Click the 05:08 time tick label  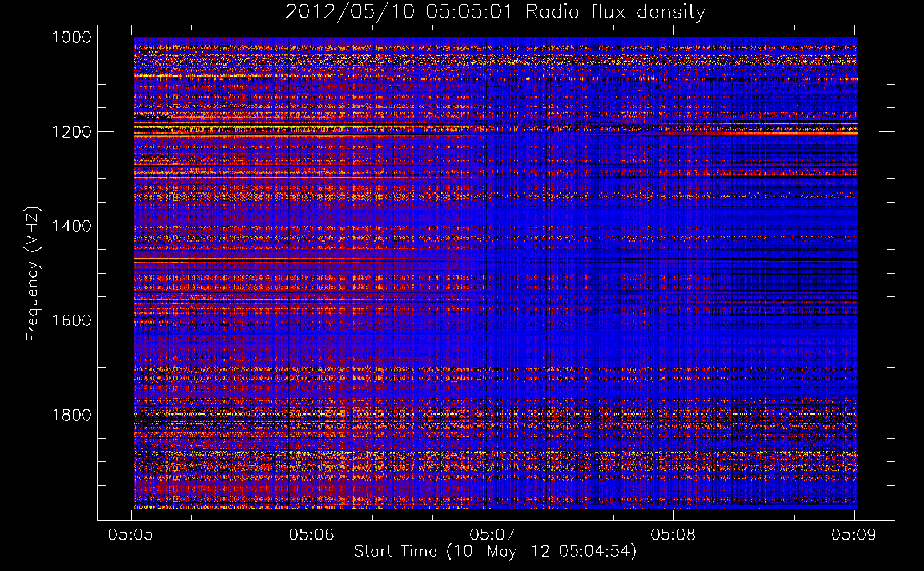[673, 534]
